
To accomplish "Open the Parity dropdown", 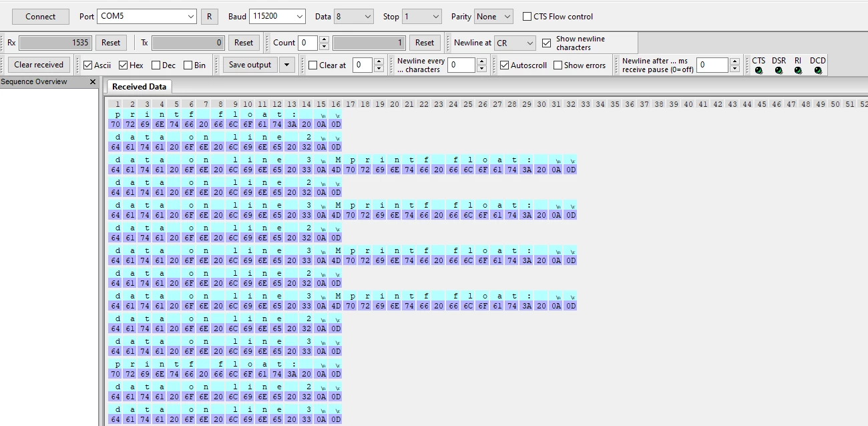I will [493, 16].
